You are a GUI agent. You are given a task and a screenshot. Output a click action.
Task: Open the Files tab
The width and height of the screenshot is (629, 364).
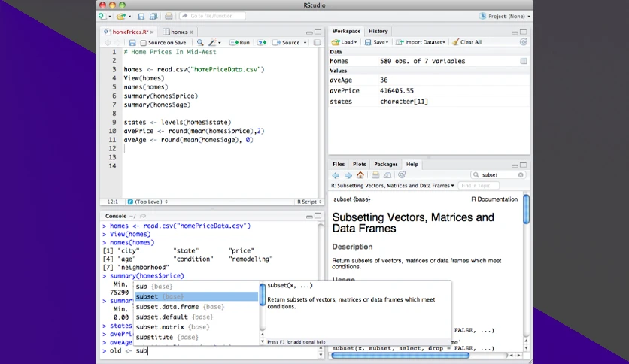pos(338,165)
